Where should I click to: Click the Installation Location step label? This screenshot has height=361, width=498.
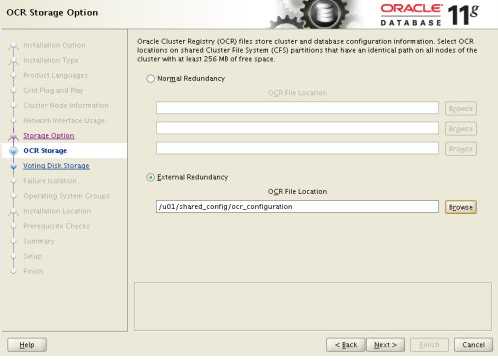pyautogui.click(x=57, y=211)
